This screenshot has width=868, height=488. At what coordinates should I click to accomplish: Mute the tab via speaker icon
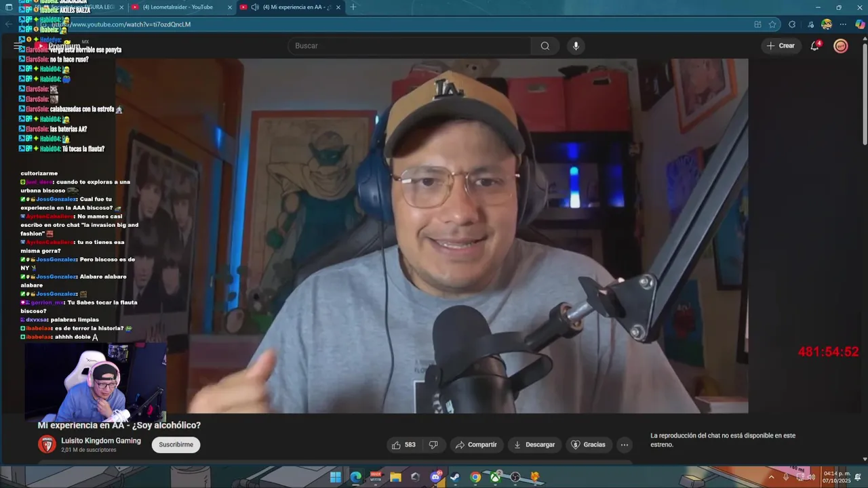254,7
